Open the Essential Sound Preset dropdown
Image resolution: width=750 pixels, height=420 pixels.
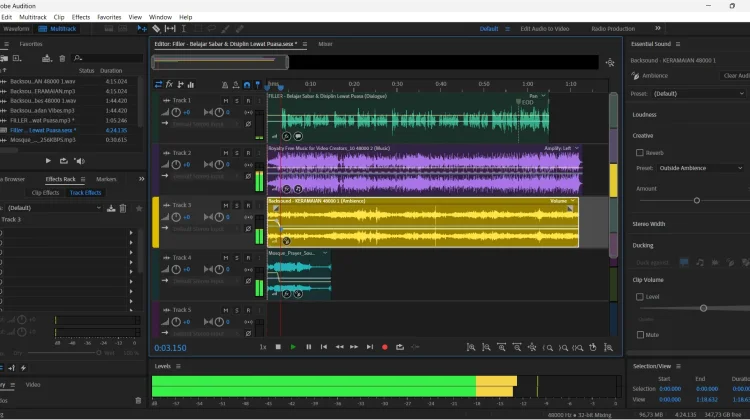pyautogui.click(x=698, y=94)
